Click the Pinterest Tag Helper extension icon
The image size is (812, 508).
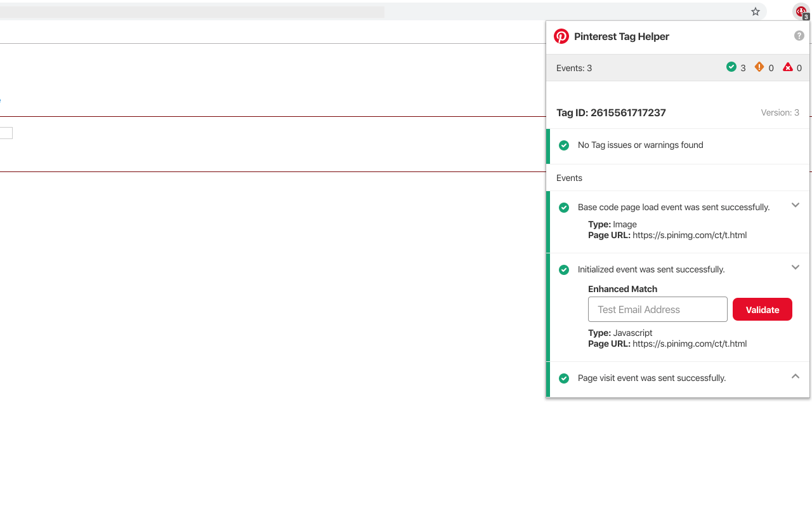coord(800,11)
